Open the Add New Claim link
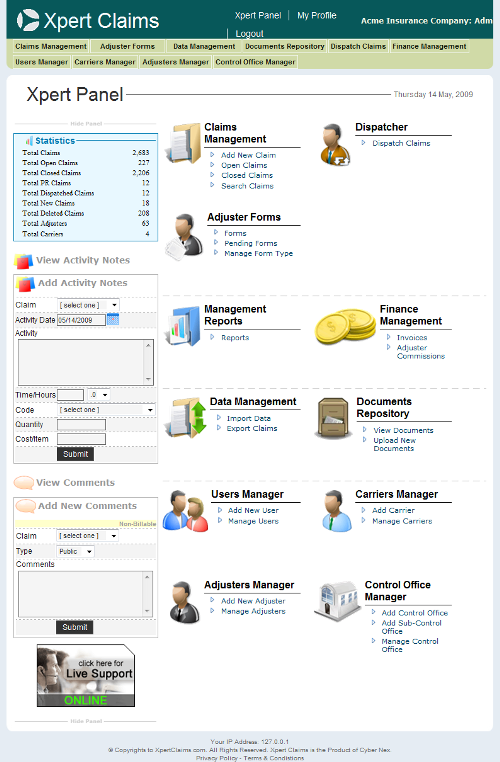This screenshot has height=762, width=500. [x=248, y=155]
